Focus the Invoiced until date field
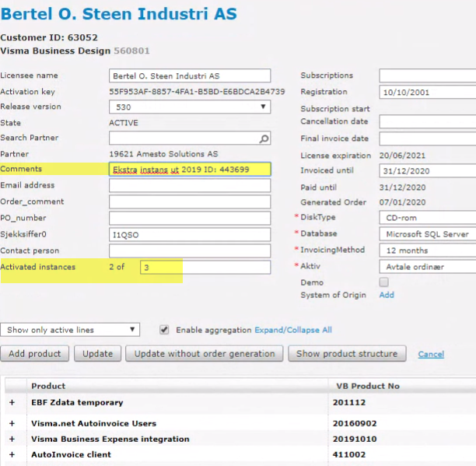The width and height of the screenshot is (476, 466). click(428, 170)
